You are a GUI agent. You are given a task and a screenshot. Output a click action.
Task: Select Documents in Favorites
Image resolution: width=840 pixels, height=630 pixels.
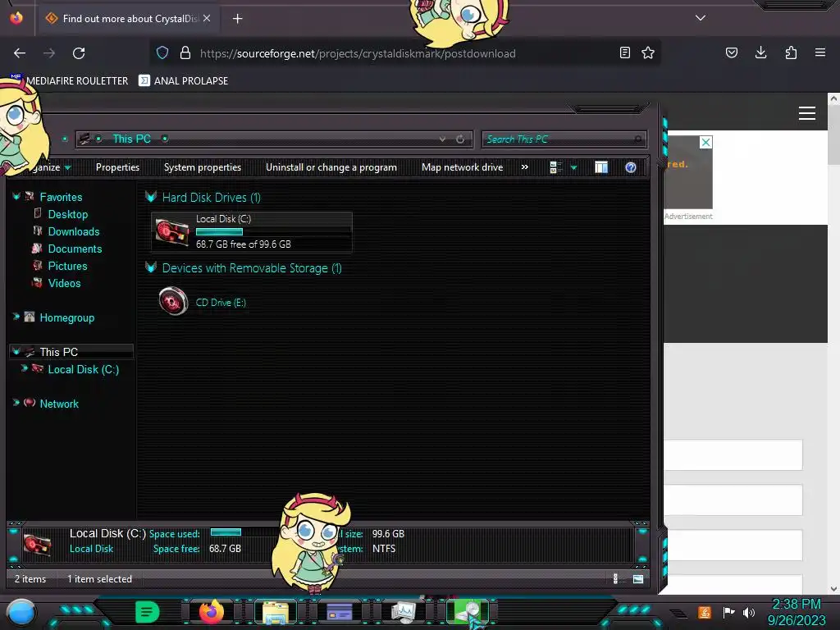75,249
